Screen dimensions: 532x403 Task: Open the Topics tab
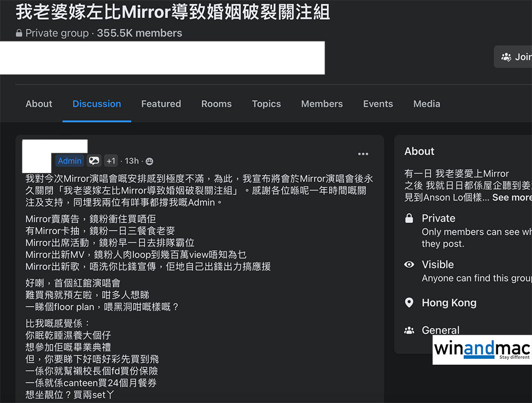click(x=266, y=104)
